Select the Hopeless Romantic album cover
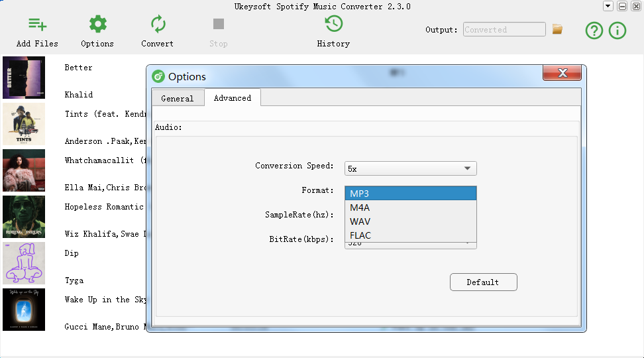644x358 pixels. tap(24, 217)
